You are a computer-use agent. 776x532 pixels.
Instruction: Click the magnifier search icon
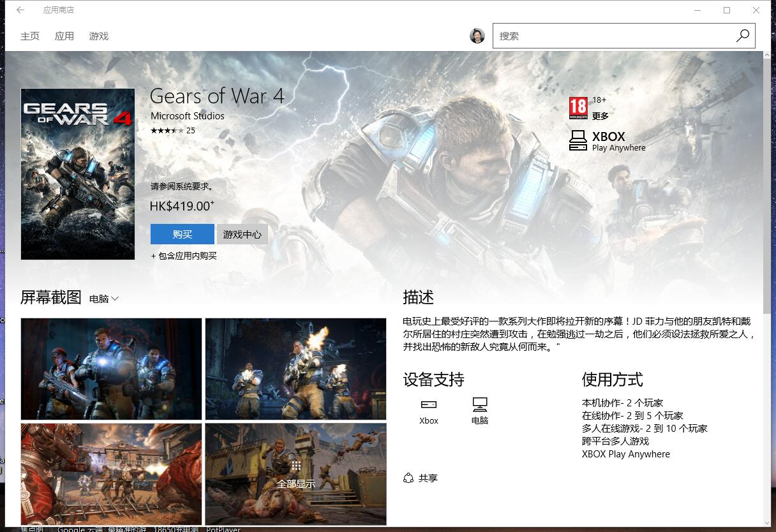coord(743,36)
